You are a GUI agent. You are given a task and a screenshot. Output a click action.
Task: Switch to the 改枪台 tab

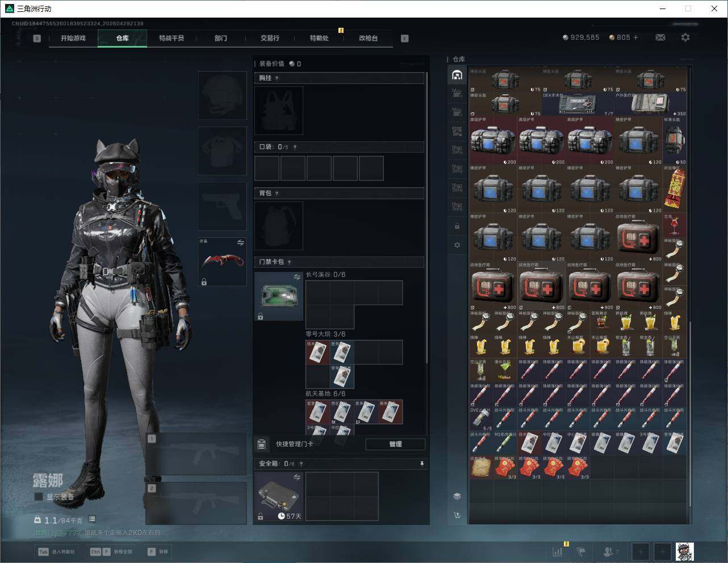369,38
